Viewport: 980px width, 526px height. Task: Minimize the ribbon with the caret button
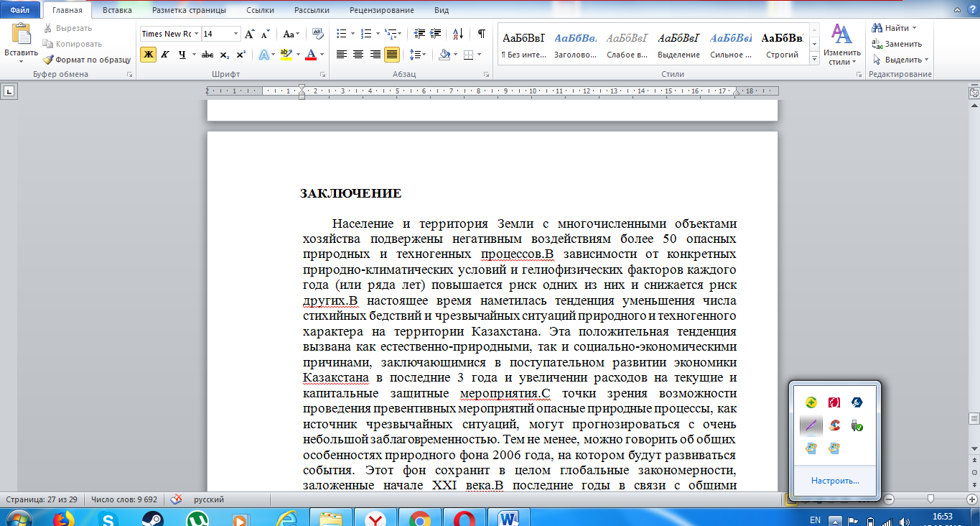956,11
